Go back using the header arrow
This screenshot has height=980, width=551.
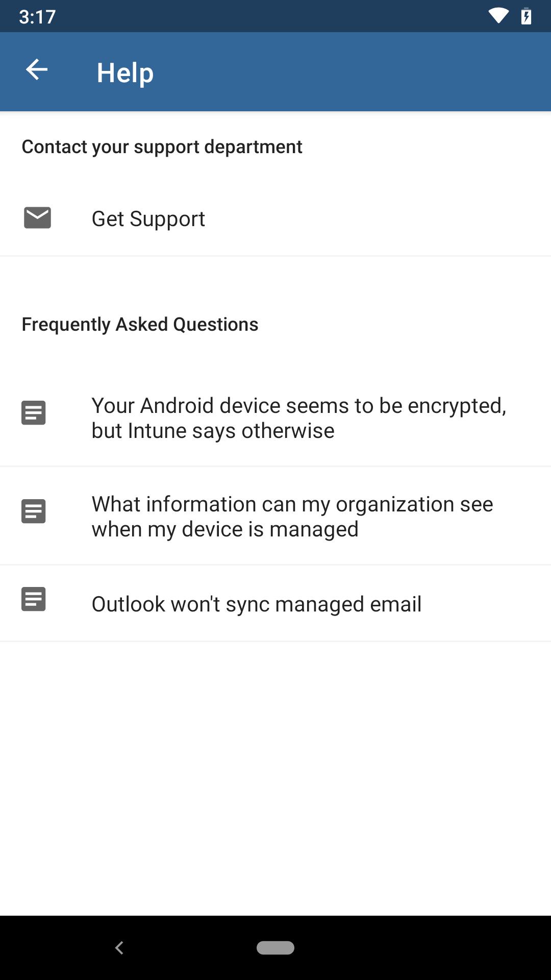[x=37, y=70]
